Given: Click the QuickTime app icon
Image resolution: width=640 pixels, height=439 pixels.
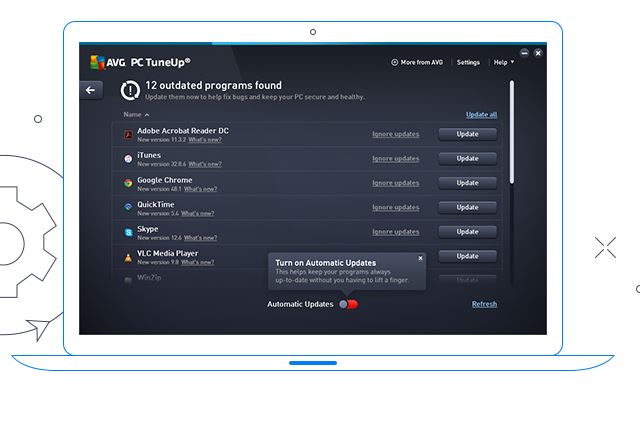Looking at the screenshot, I should click(x=128, y=207).
